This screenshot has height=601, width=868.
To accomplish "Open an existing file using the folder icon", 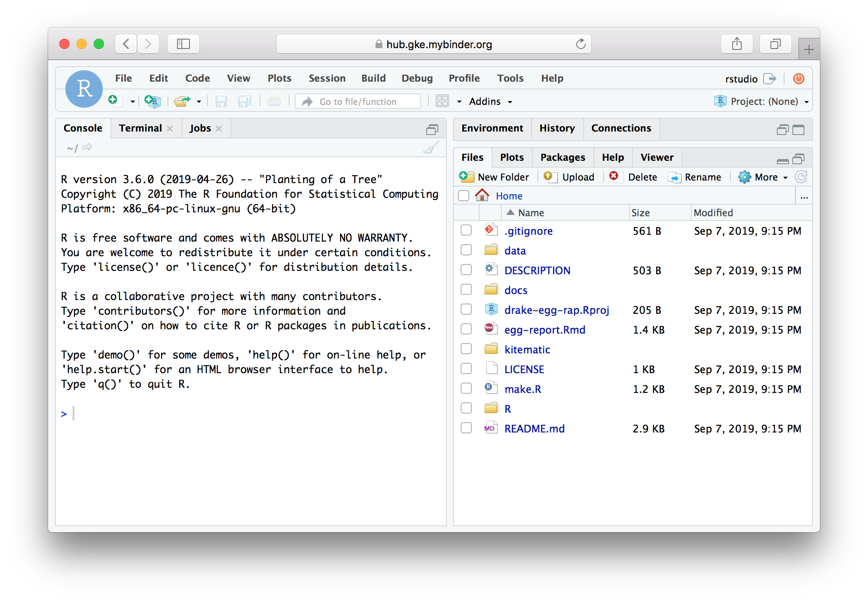I will pyautogui.click(x=182, y=101).
